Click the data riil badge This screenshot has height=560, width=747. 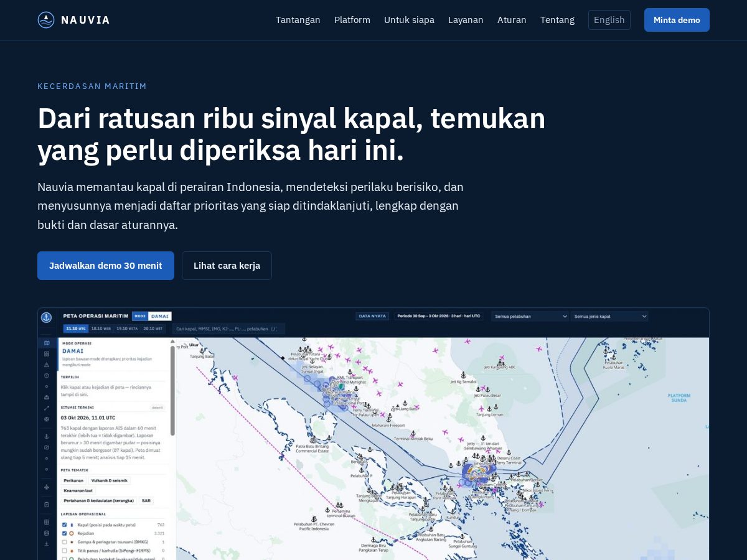(x=157, y=408)
